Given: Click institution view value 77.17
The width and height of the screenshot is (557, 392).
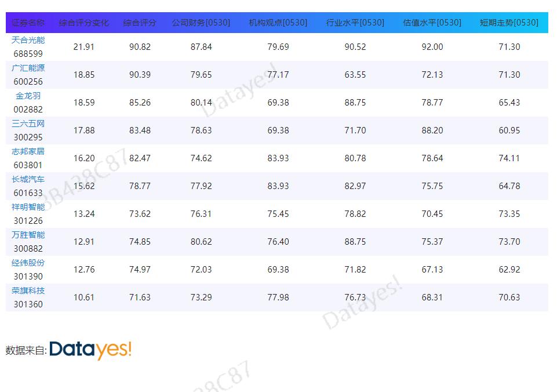Looking at the screenshot, I should [x=278, y=75].
